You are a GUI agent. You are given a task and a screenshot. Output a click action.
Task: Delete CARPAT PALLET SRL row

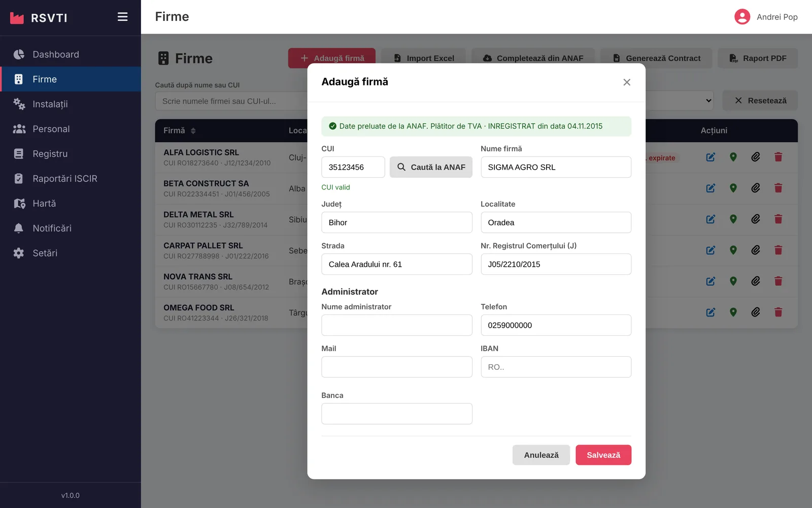pyautogui.click(x=778, y=250)
